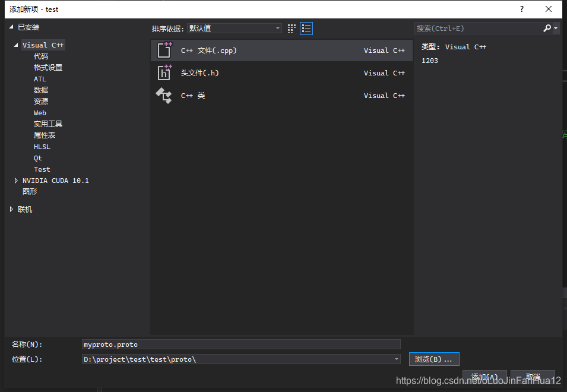The width and height of the screenshot is (567, 392).
Task: Select the 实用工具 category
Action: pyautogui.click(x=48, y=124)
